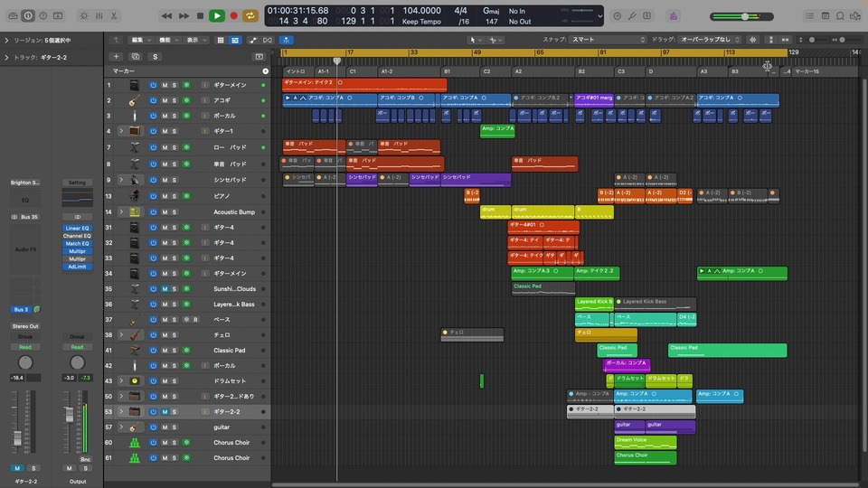The height and width of the screenshot is (488, 868).
Task: Click the Linear EQ plugin slot
Action: (77, 228)
